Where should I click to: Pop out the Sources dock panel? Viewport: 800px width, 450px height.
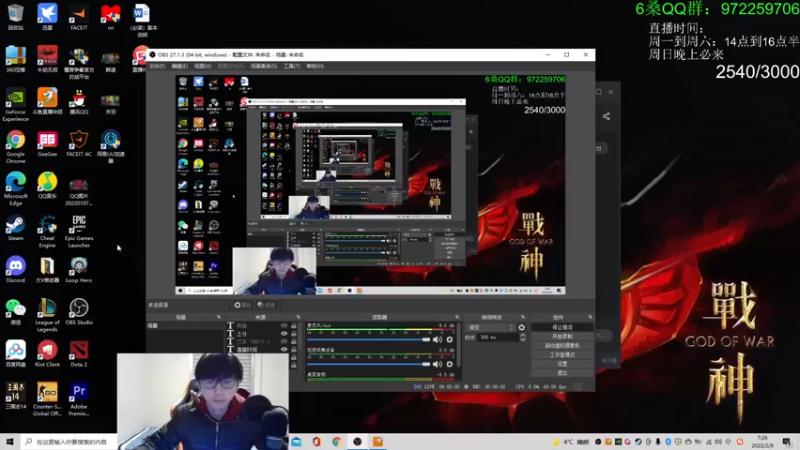(298, 317)
